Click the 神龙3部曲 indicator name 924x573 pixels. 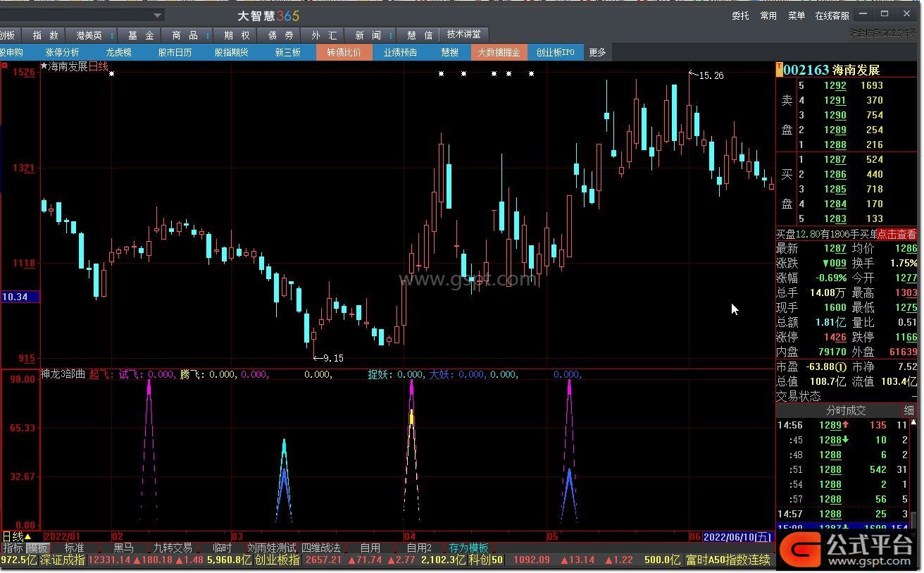(x=63, y=374)
